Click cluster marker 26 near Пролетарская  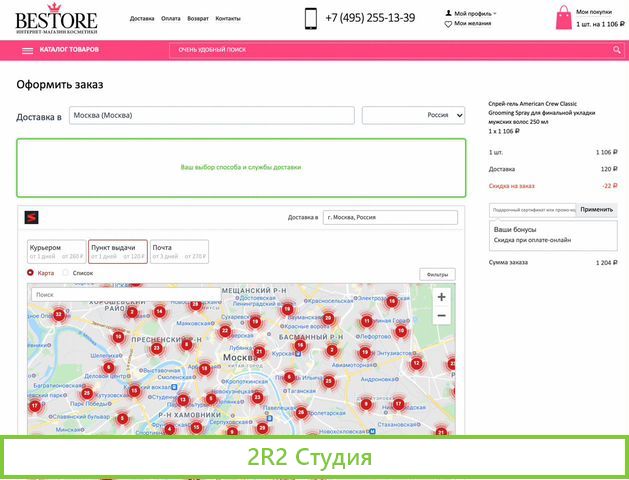(301, 412)
